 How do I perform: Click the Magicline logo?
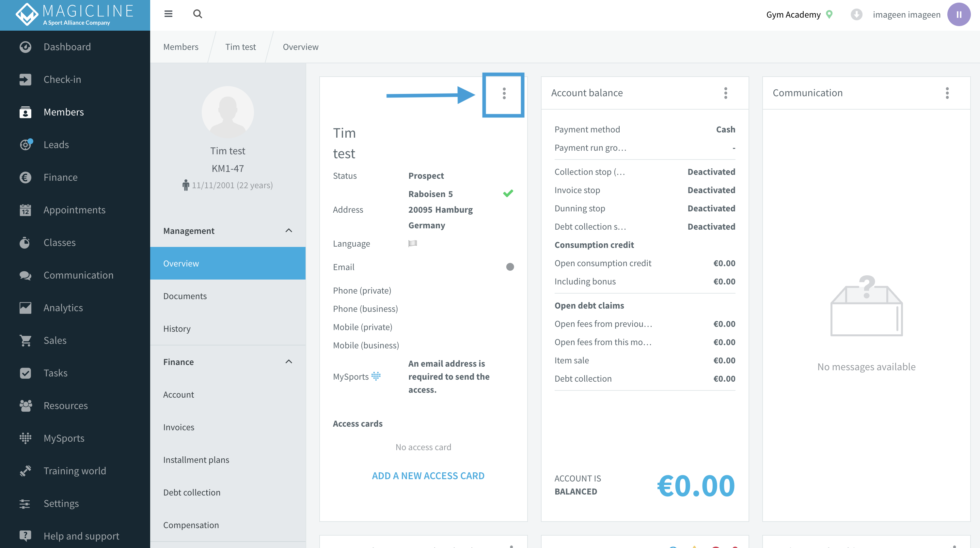75,15
